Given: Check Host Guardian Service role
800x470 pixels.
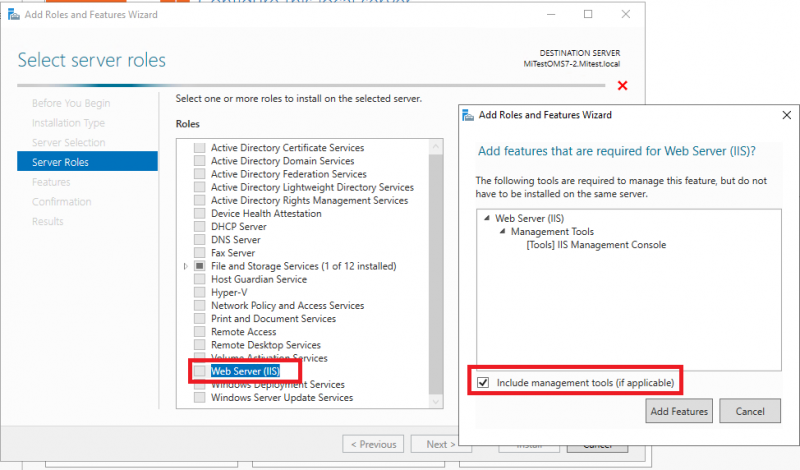Looking at the screenshot, I should click(x=199, y=279).
